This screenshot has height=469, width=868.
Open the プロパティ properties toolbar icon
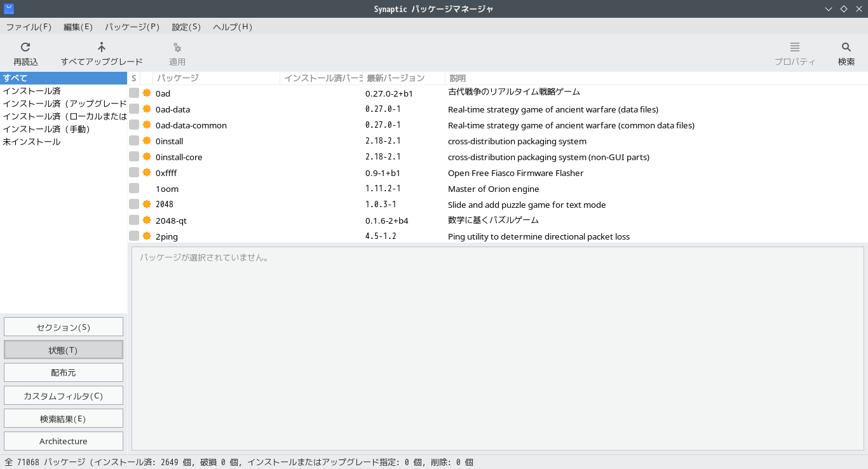pos(795,47)
